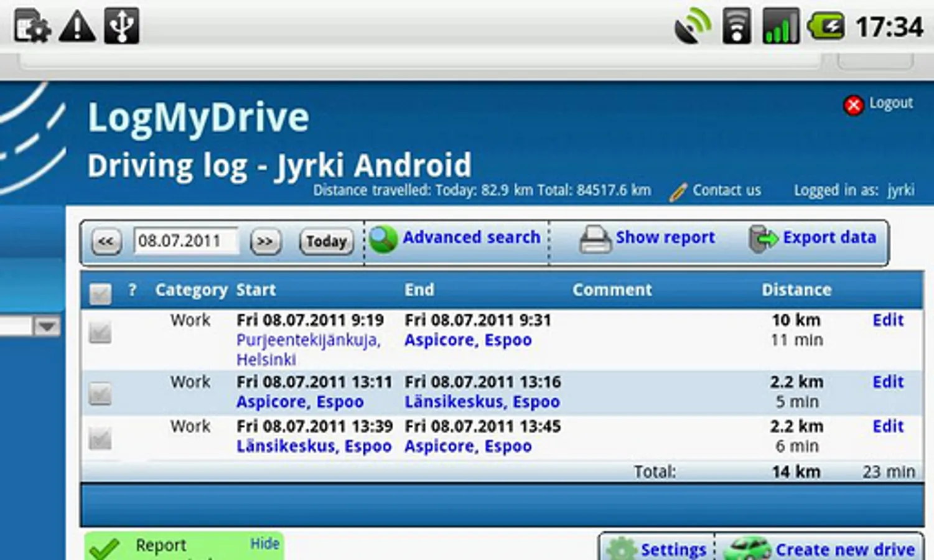The image size is (934, 560).
Task: Click the printer icon for Show report
Action: (x=595, y=240)
